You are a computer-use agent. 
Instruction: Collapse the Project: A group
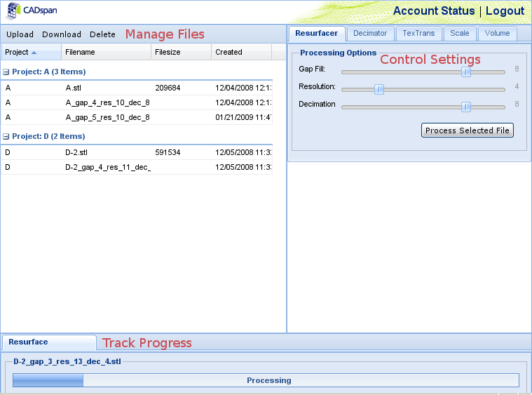click(x=6, y=72)
